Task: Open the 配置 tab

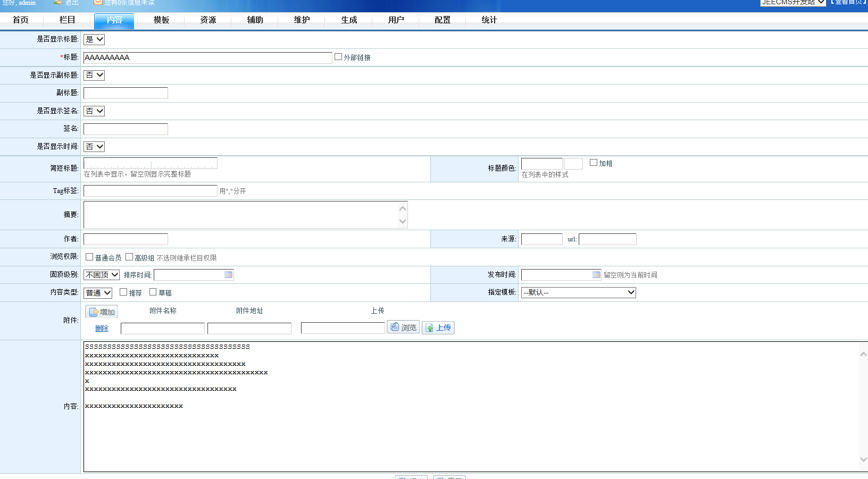Action: point(443,20)
